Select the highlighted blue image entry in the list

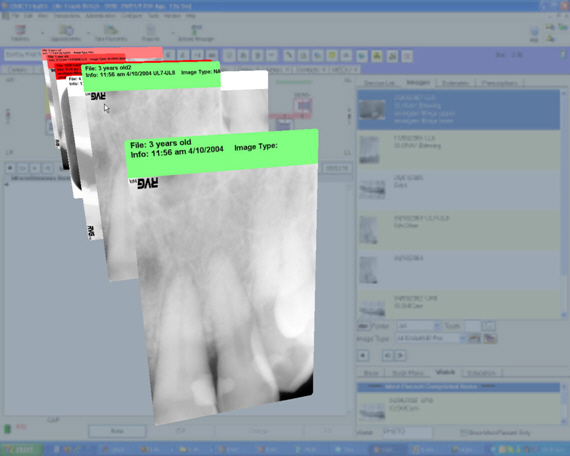459,110
